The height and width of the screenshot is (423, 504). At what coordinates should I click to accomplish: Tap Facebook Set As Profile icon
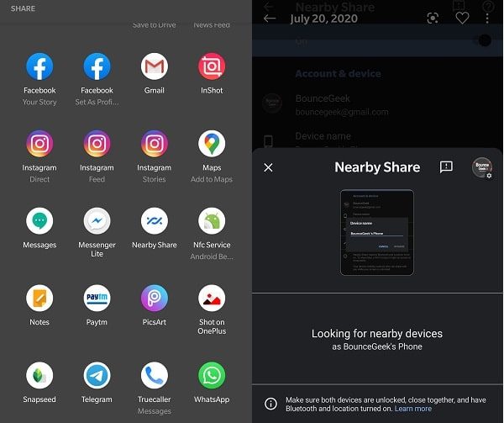(97, 66)
